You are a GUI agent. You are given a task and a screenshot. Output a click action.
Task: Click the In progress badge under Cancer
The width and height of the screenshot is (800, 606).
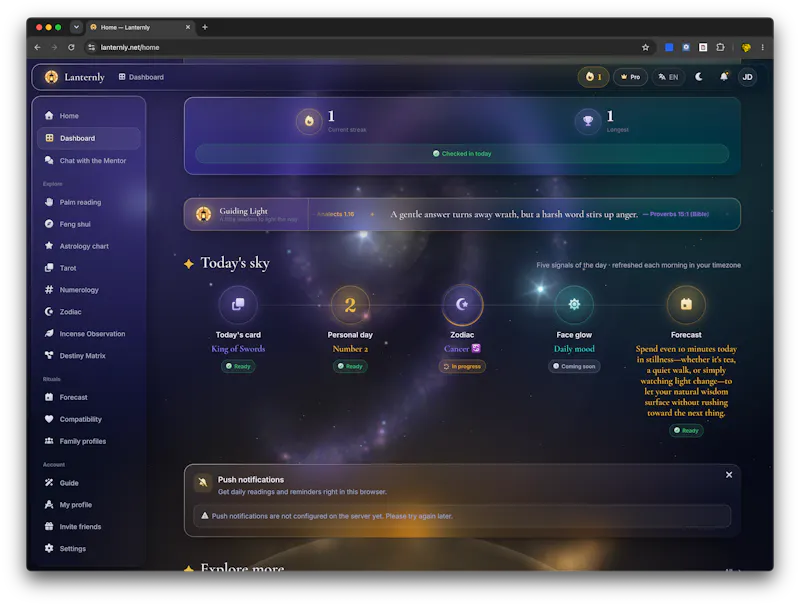(x=462, y=366)
